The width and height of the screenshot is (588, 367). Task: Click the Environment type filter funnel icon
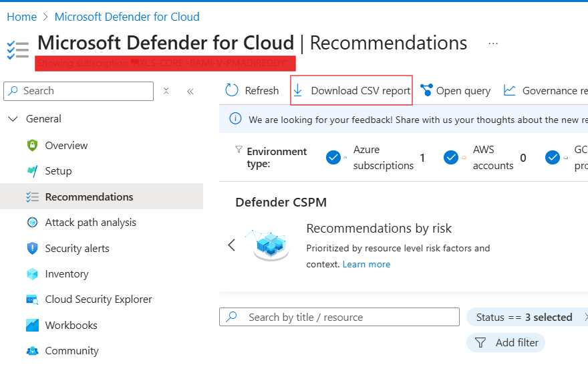click(x=239, y=149)
